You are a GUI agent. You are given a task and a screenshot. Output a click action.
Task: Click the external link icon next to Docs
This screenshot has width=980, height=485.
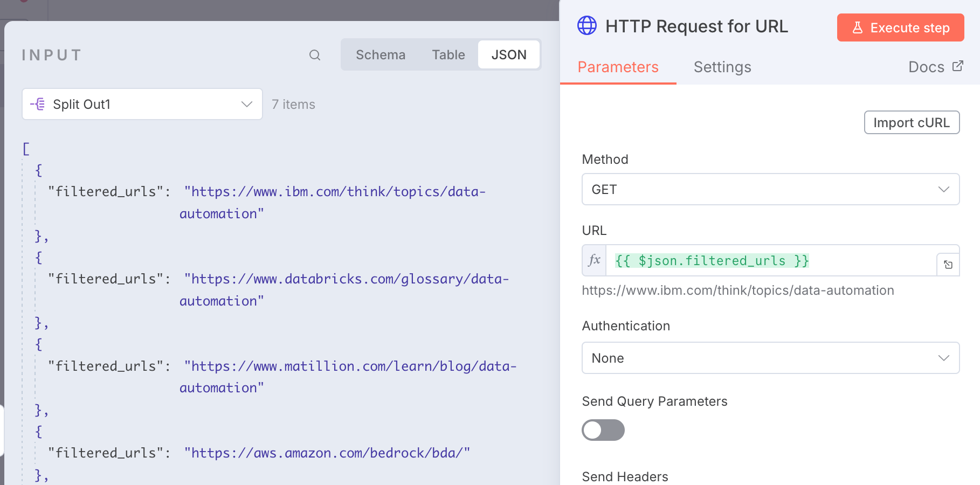(958, 66)
